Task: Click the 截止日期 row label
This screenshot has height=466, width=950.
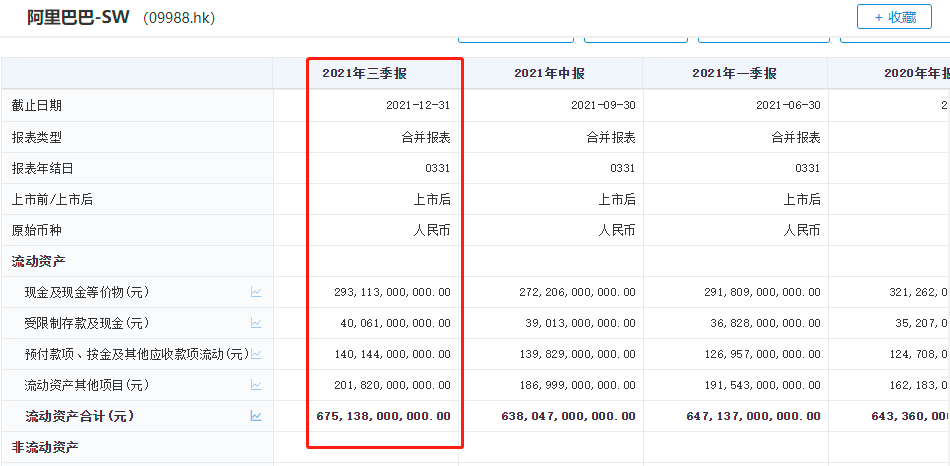Action: click(x=36, y=105)
